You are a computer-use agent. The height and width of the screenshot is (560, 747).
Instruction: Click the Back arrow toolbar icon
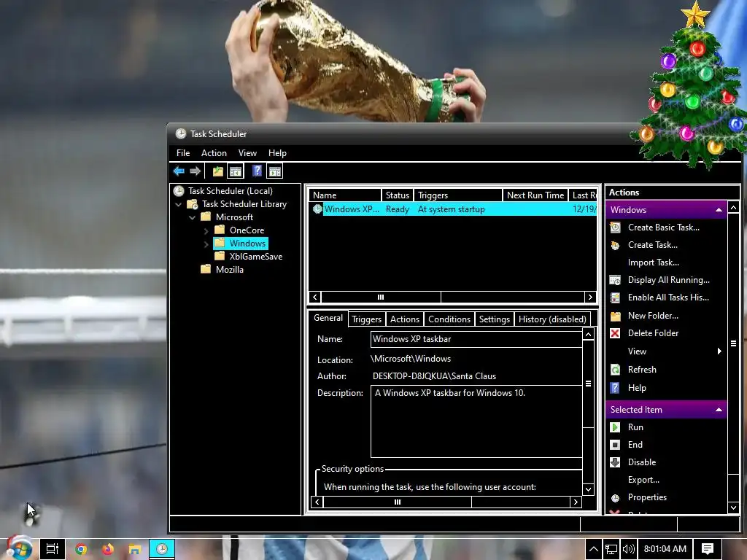179,171
